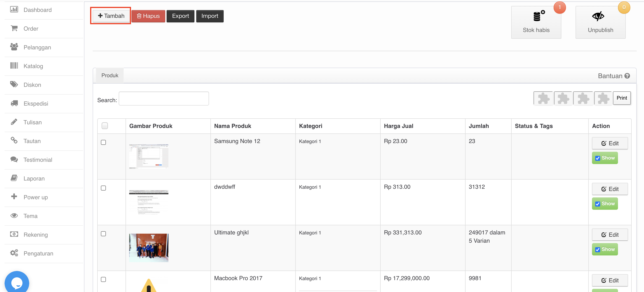This screenshot has height=292, width=644.
Task: Select the Ultimate ghjkl row checkbox
Action: click(x=103, y=234)
